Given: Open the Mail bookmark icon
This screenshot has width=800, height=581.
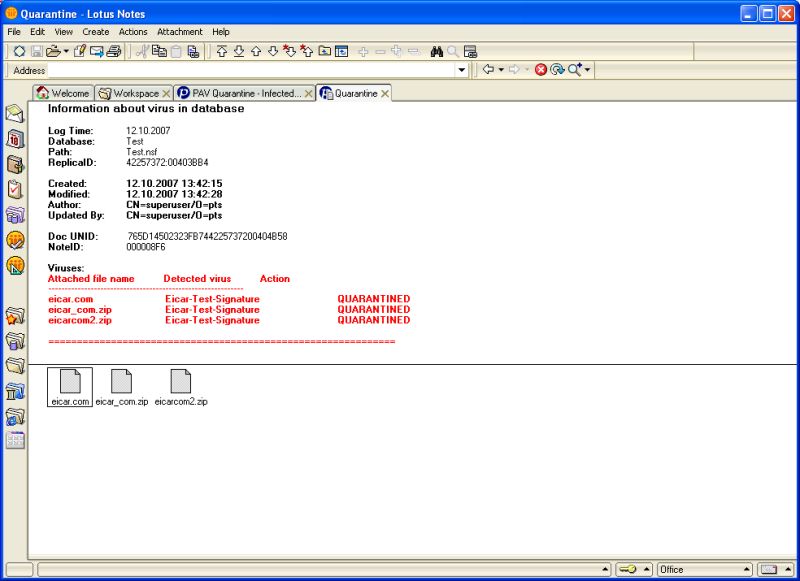Looking at the screenshot, I should click(15, 114).
